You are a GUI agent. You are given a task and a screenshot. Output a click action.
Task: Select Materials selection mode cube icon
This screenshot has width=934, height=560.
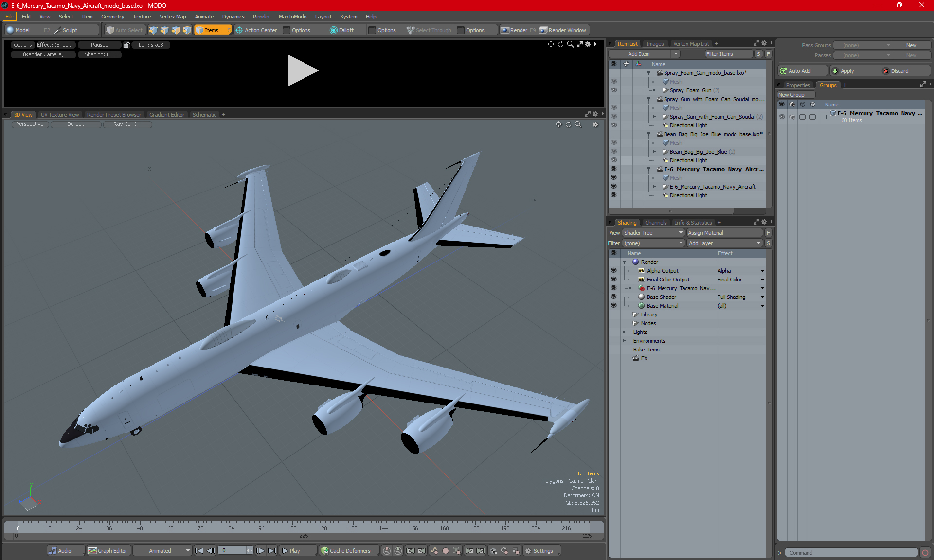pos(187,30)
